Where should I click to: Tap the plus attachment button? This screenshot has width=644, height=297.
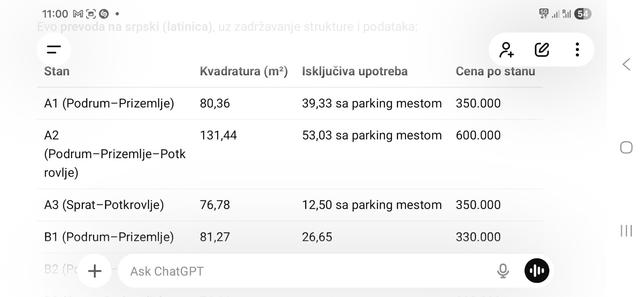coord(95,271)
